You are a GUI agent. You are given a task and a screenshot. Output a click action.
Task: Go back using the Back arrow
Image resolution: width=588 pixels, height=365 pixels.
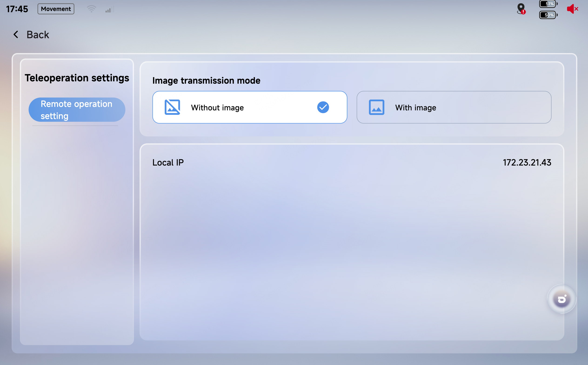point(16,34)
